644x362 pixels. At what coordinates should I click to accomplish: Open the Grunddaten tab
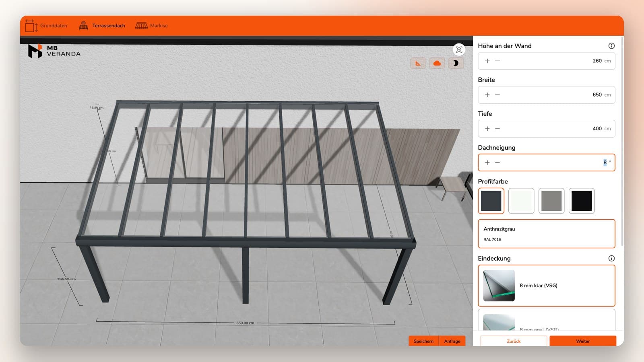46,26
